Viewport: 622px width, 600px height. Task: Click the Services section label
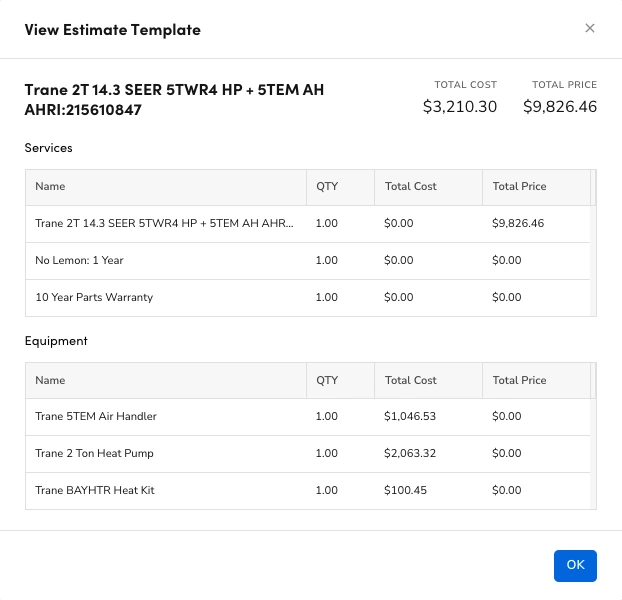pos(48,148)
